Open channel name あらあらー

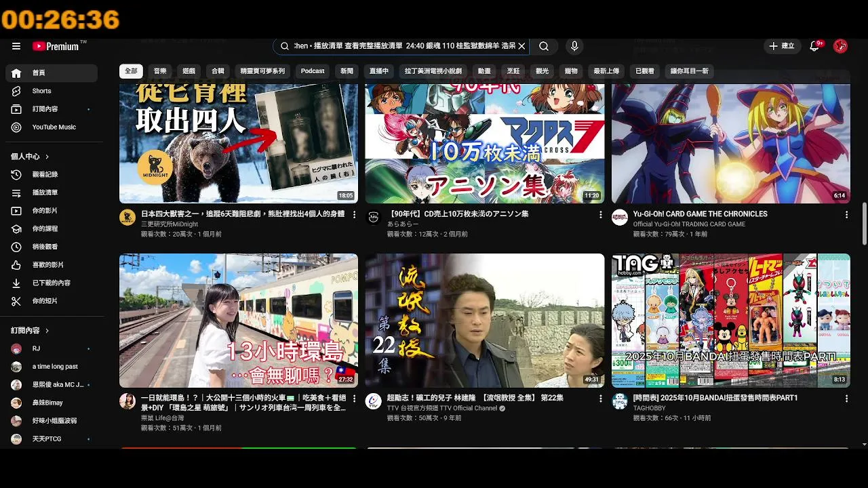403,224
